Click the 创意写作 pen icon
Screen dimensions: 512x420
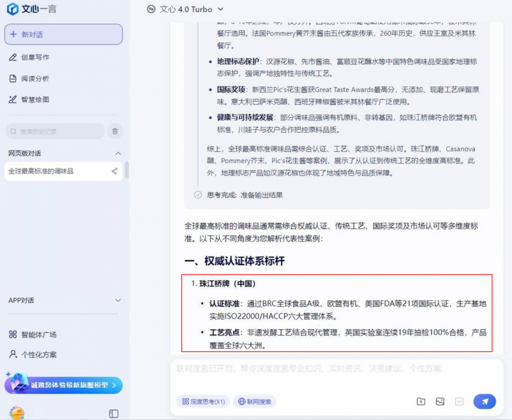(x=13, y=57)
